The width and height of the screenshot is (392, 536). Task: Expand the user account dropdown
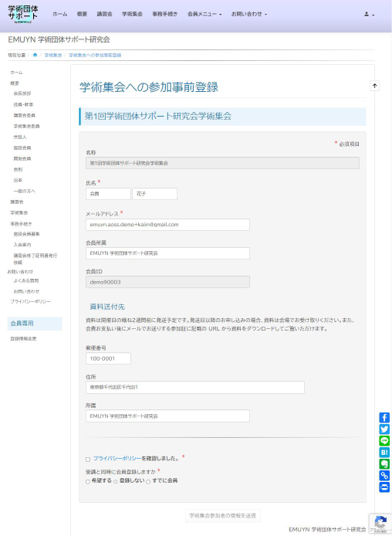click(369, 15)
